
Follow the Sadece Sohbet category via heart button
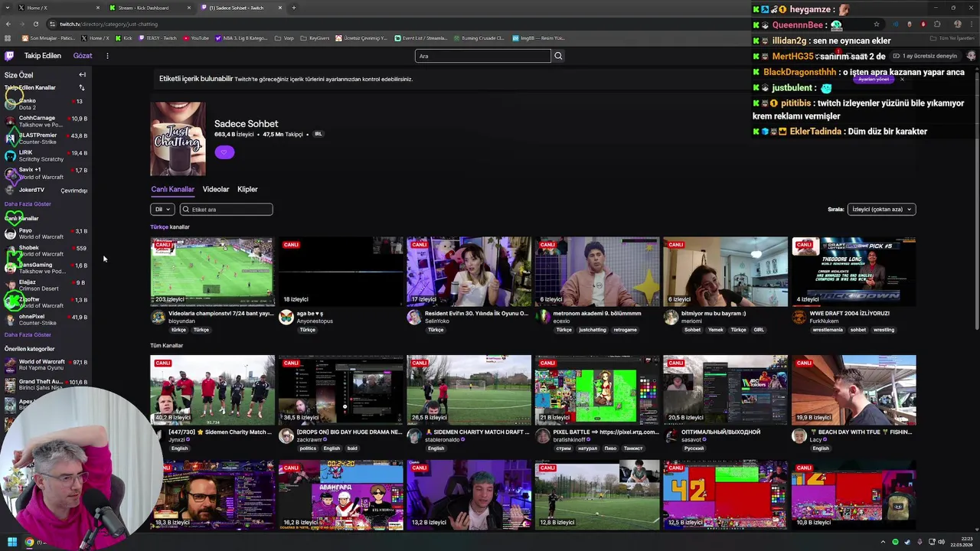click(224, 152)
